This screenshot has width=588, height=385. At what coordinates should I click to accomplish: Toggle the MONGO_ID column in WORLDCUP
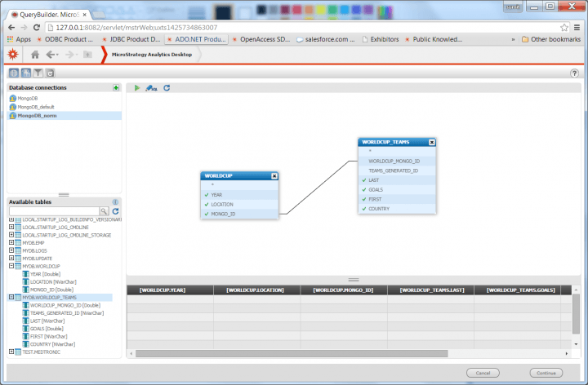point(207,215)
